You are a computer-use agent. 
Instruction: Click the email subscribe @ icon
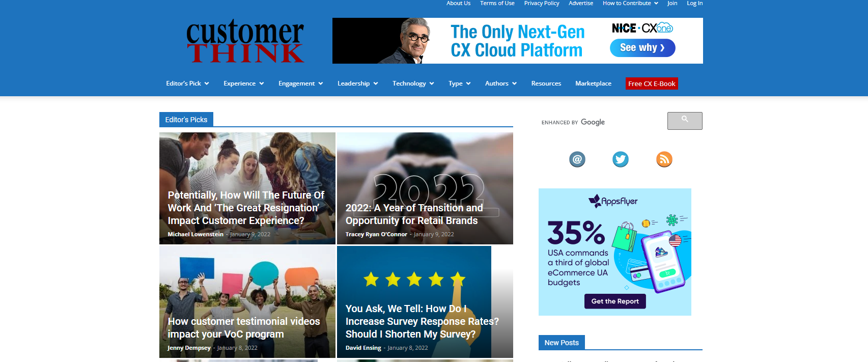(577, 159)
